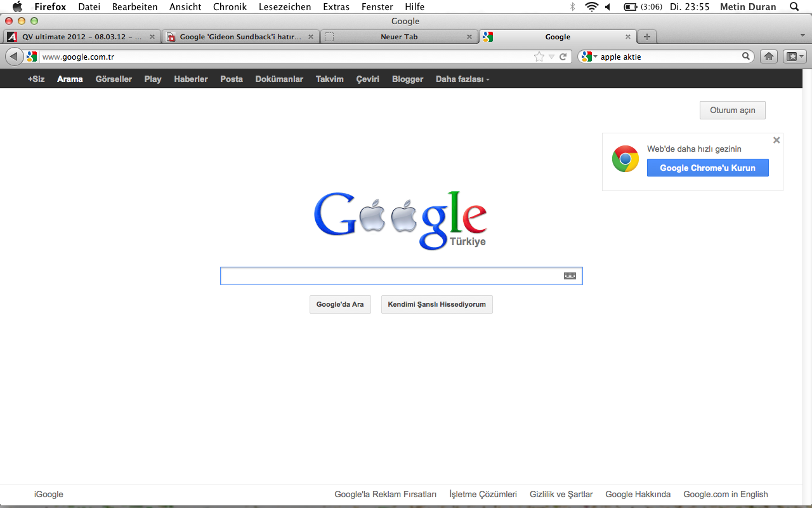The height and width of the screenshot is (508, 812).
Task: Open the Takvim link
Action: [x=330, y=79]
